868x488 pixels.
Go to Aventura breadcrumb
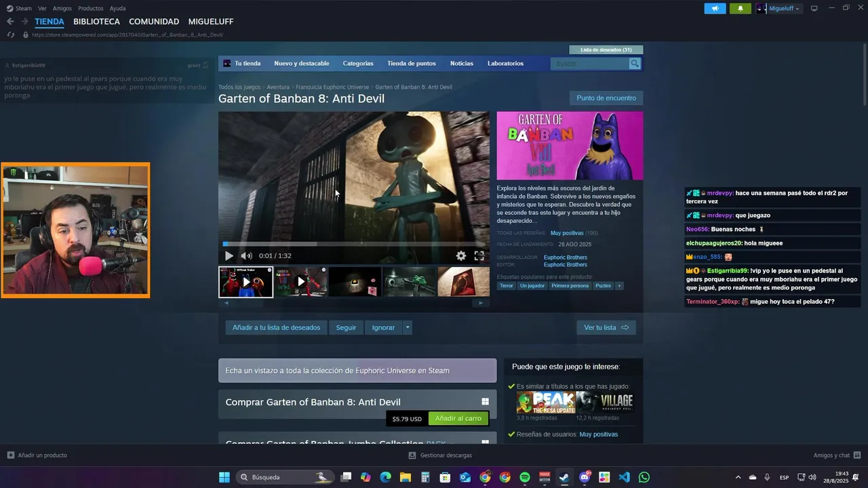(x=278, y=87)
